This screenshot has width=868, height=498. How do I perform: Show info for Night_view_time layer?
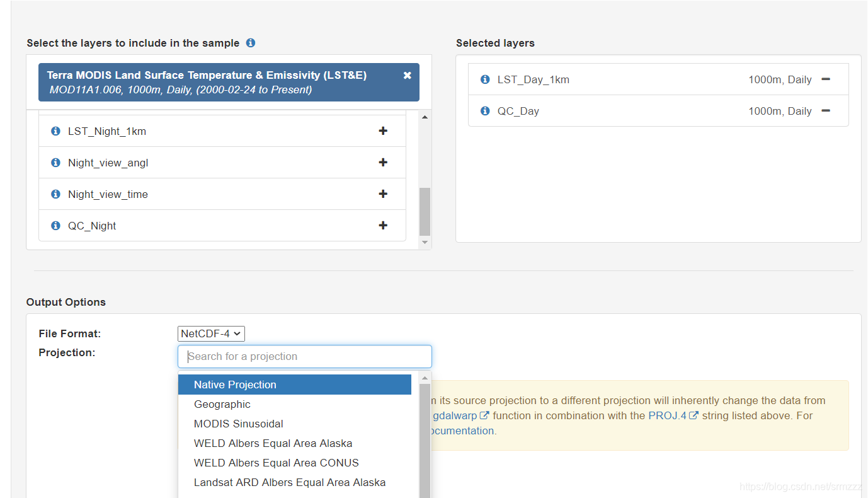tap(55, 194)
